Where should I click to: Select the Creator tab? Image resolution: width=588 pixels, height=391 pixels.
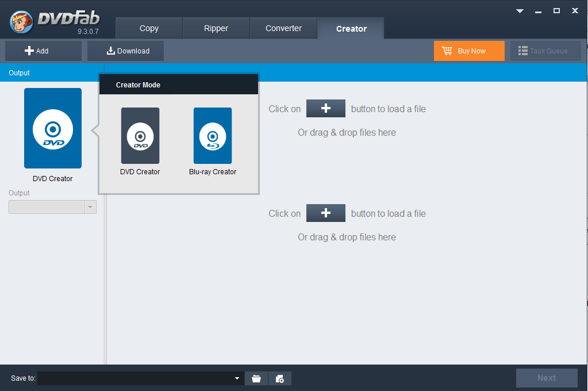351,29
